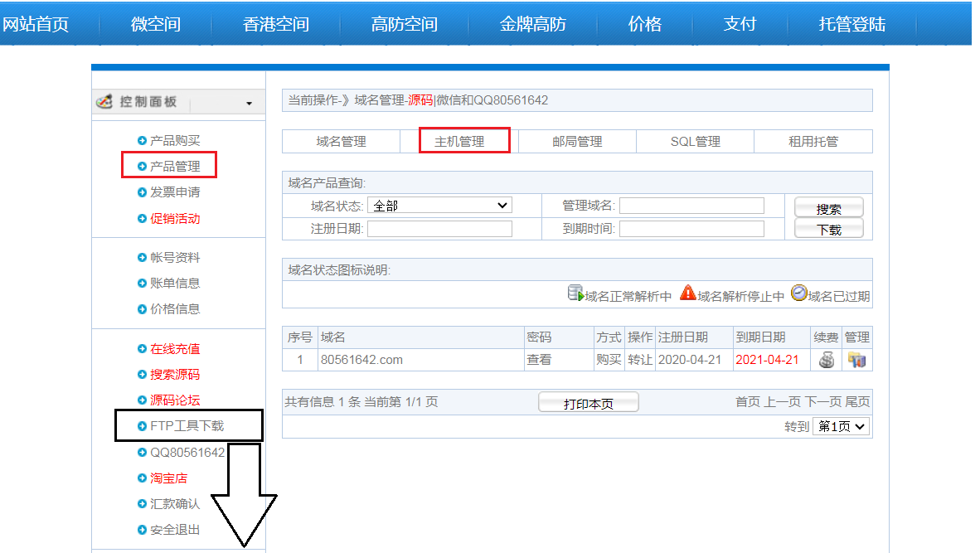Screen dimensions: 980x553
Task: Open the 域名状态 dropdown
Action: 439,206
